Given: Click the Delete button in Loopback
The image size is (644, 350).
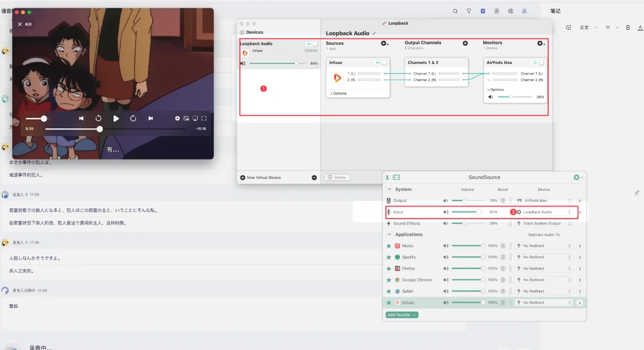Looking at the screenshot, I should 337,177.
